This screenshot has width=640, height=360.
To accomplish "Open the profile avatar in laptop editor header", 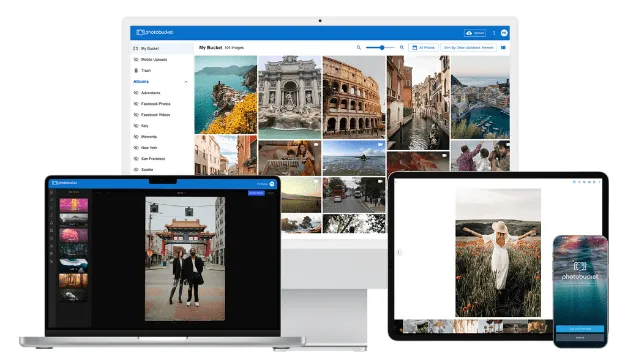I will pyautogui.click(x=272, y=184).
